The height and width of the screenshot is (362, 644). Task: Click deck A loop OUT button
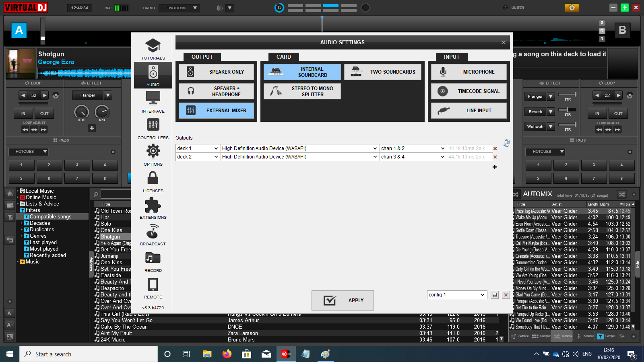click(44, 113)
